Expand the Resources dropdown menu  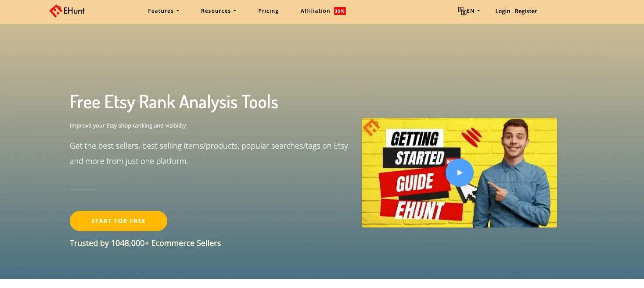click(219, 11)
